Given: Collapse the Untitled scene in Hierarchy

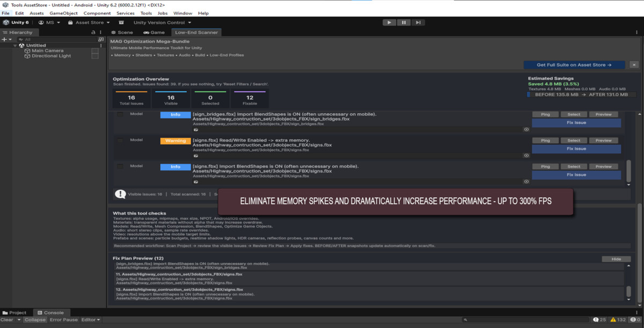Looking at the screenshot, I should (x=16, y=46).
